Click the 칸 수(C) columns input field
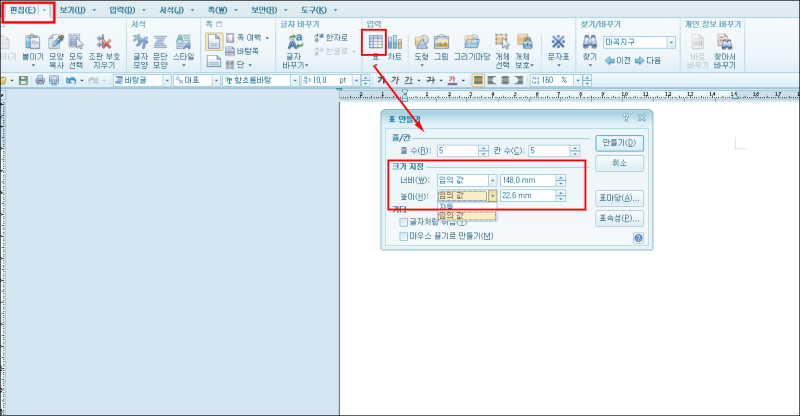800x416 pixels. coord(549,151)
